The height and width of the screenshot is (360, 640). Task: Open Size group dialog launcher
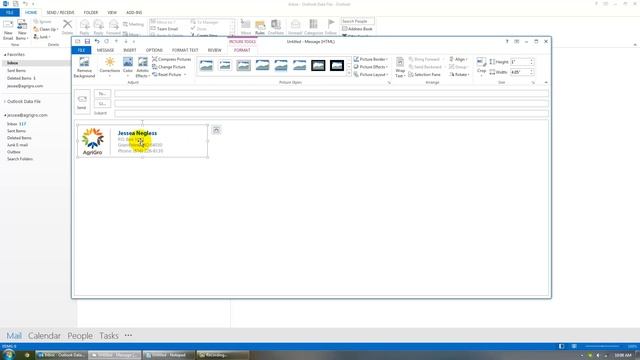click(533, 83)
